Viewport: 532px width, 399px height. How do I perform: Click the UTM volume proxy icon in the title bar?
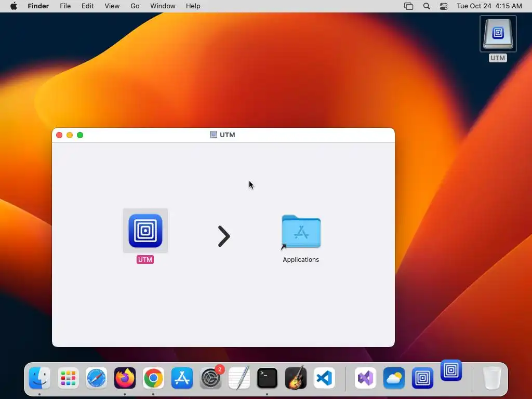tap(214, 135)
